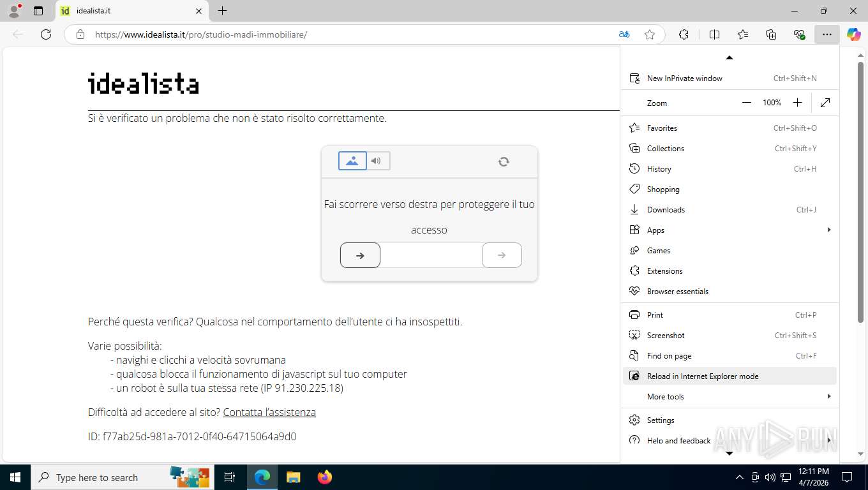
Task: Open the Extensions puzzle toolbar icon
Action: [x=684, y=34]
